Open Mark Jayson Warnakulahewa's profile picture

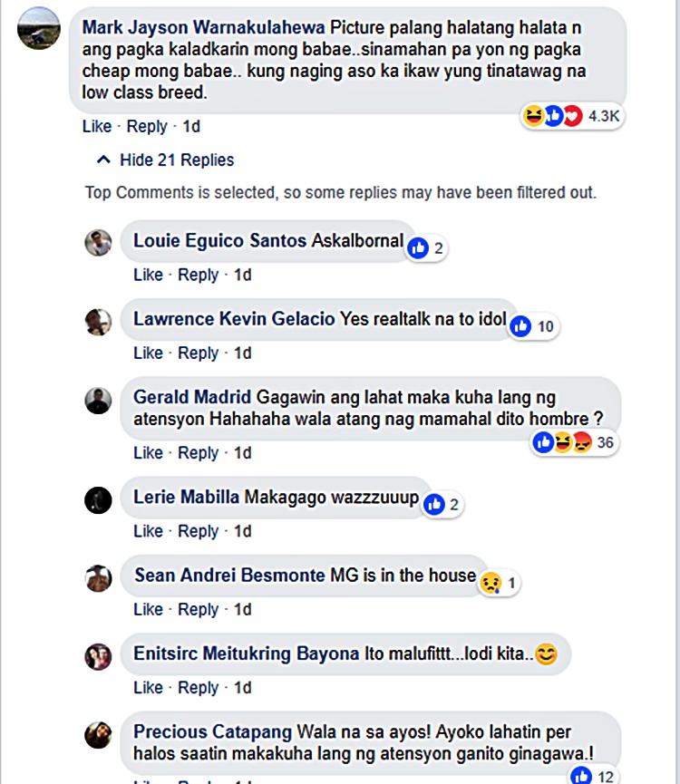click(x=39, y=28)
